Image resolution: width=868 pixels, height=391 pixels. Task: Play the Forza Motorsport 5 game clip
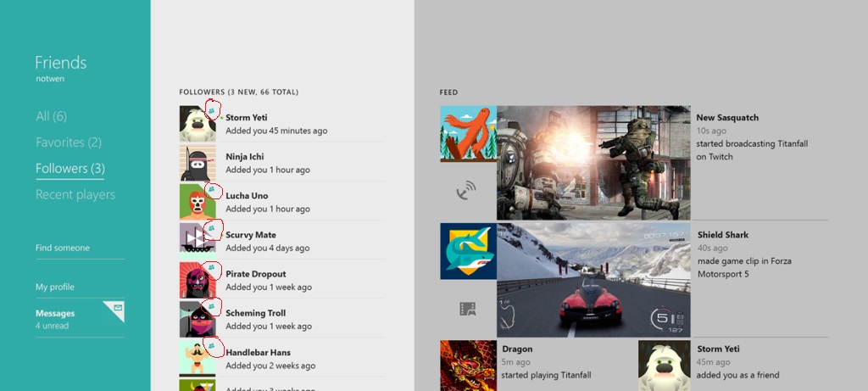pyautogui.click(x=593, y=280)
